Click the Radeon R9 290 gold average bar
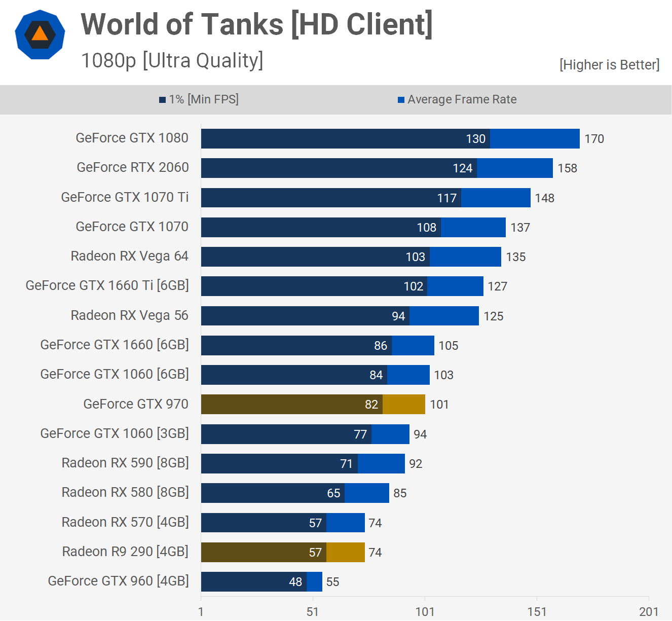Image resolution: width=672 pixels, height=621 pixels. tap(345, 552)
